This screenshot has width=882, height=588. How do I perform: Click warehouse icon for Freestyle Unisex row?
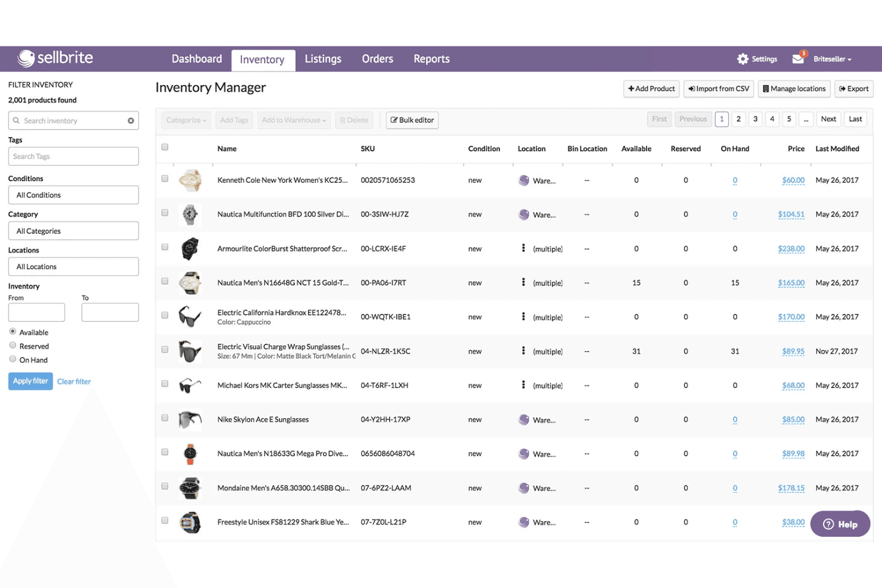[x=524, y=522]
